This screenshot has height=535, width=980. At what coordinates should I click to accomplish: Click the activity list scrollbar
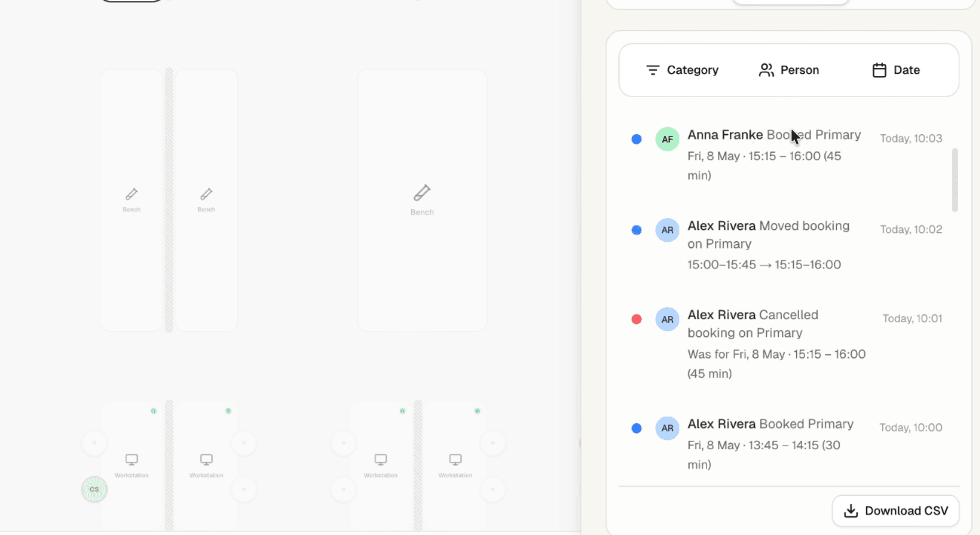[955, 180]
